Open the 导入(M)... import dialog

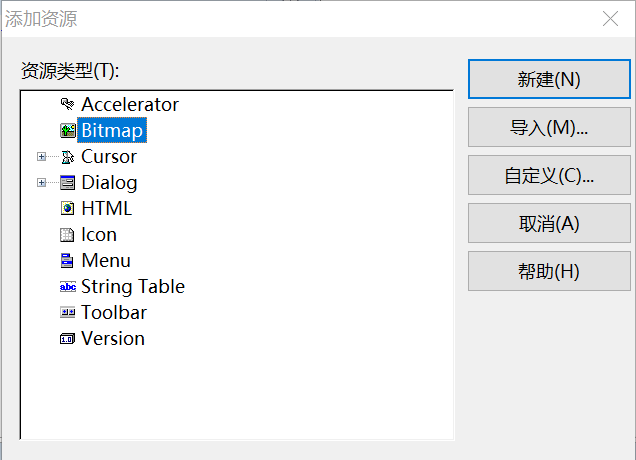click(x=549, y=127)
